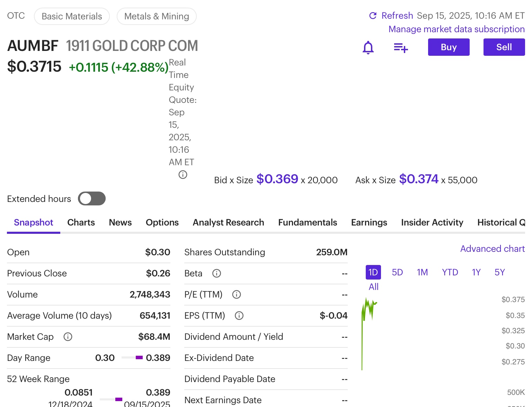Click the Volume value 2,748,343
This screenshot has width=532, height=407.
pyautogui.click(x=150, y=294)
